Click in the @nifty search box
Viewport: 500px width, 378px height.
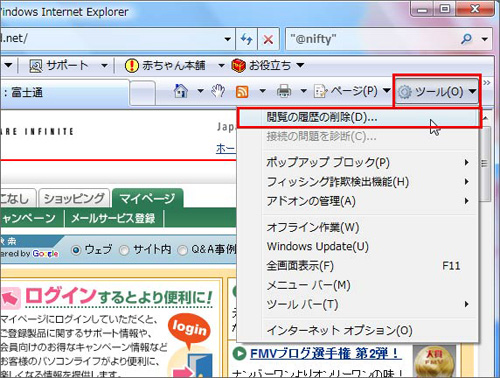tap(373, 39)
